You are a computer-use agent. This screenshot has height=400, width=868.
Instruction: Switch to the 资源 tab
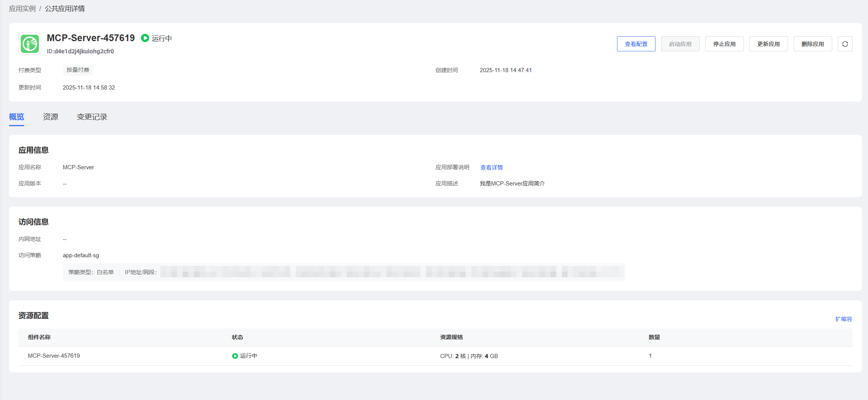[x=51, y=117]
